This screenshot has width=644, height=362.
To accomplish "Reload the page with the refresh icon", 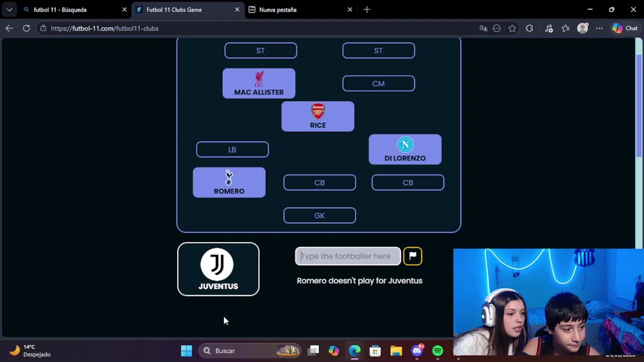I will 26,28.
